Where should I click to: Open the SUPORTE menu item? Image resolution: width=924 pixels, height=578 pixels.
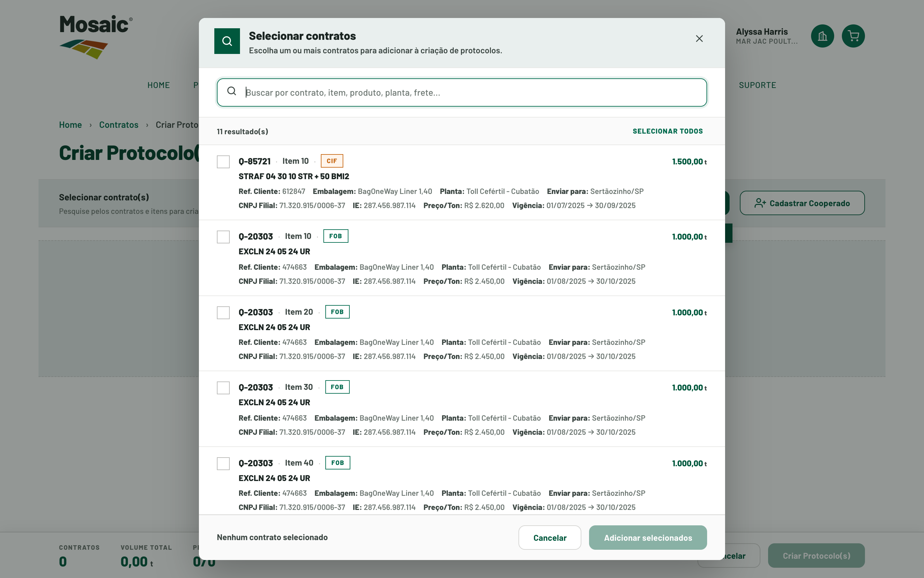757,85
